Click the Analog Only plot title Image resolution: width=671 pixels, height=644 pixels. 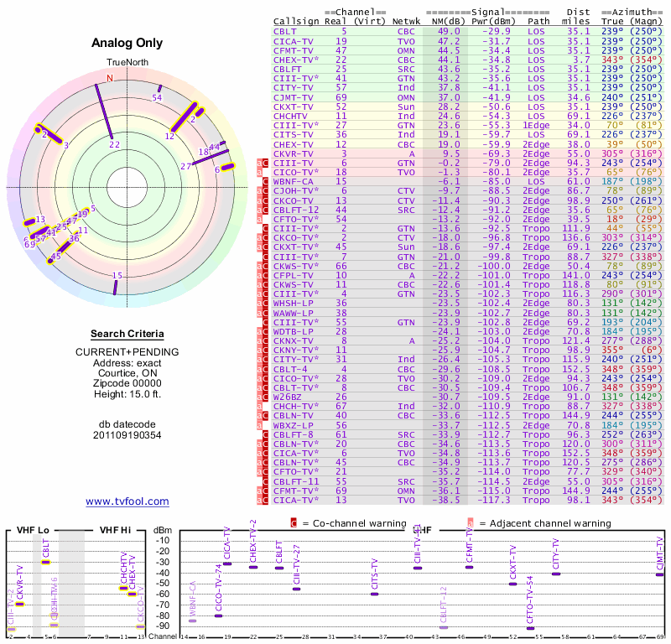127,43
